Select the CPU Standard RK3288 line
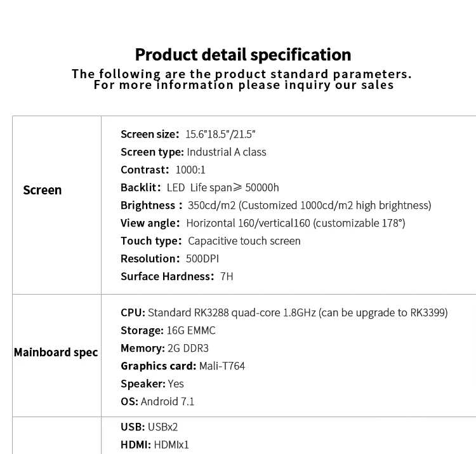The image size is (476, 454). [284, 312]
